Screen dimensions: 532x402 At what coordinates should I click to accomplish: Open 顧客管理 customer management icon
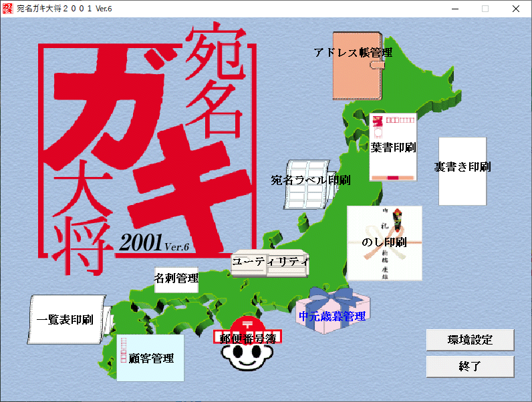pos(150,358)
